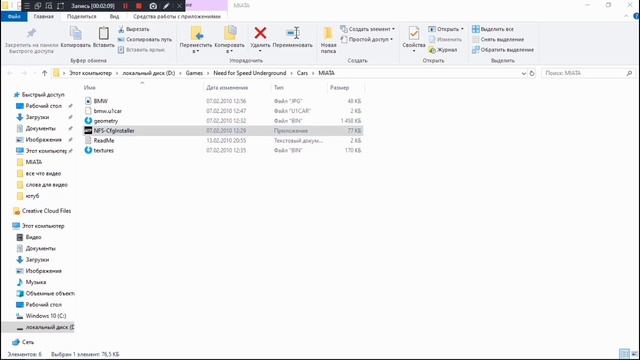Click the Up one level arrow
640x360 pixels.
pos(44,73)
